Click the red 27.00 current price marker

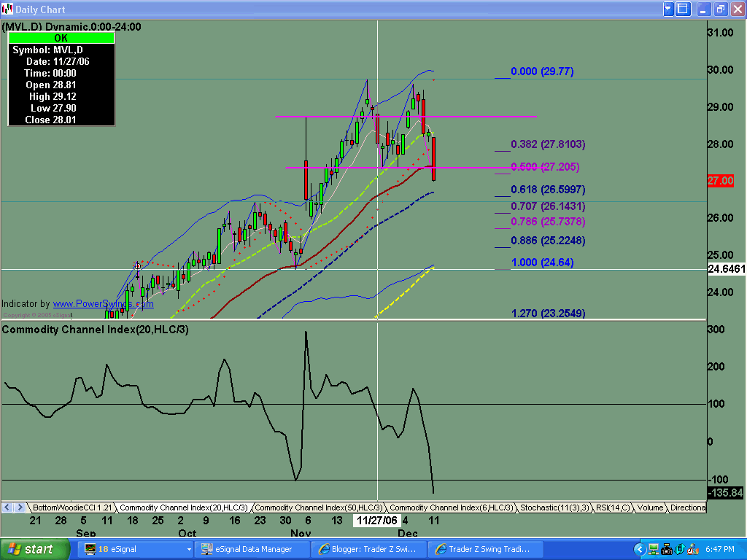click(x=720, y=181)
